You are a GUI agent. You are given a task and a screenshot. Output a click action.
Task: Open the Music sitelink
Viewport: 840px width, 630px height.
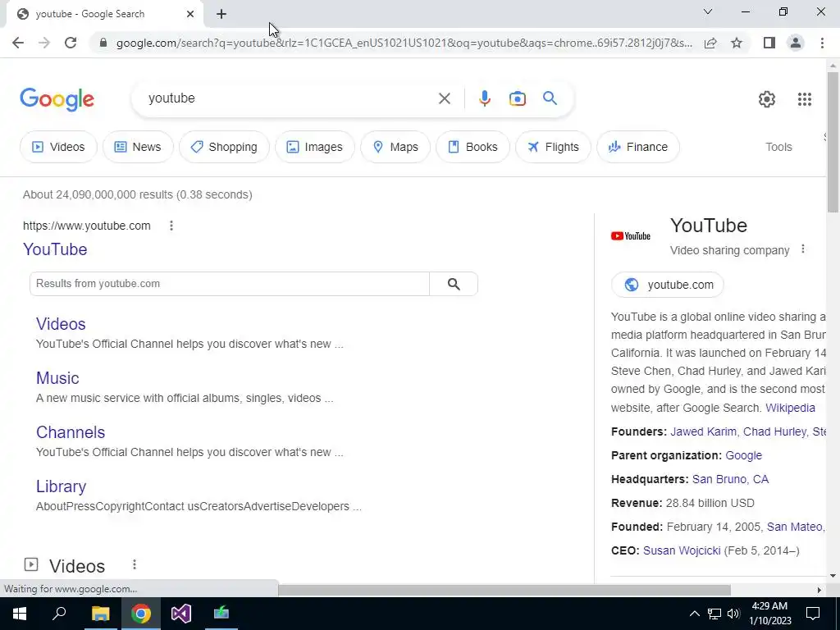57,378
